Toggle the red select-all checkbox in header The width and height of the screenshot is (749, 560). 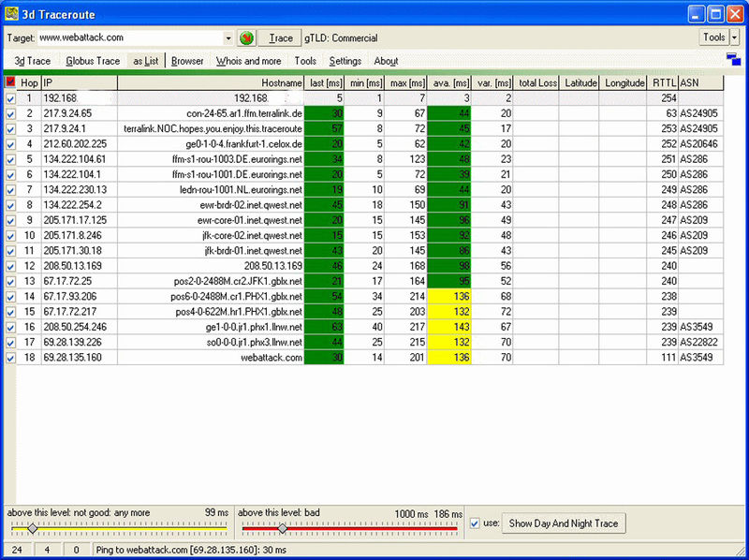pyautogui.click(x=10, y=82)
